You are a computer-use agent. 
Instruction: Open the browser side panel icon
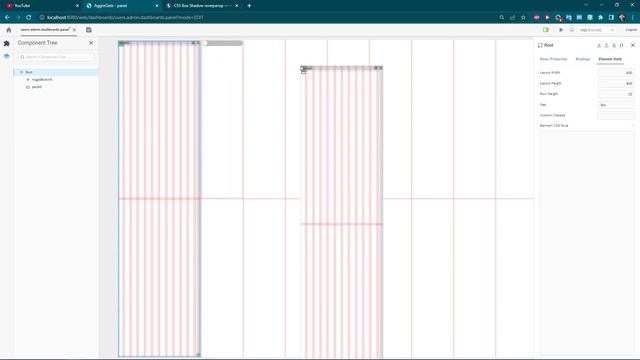coord(611,18)
